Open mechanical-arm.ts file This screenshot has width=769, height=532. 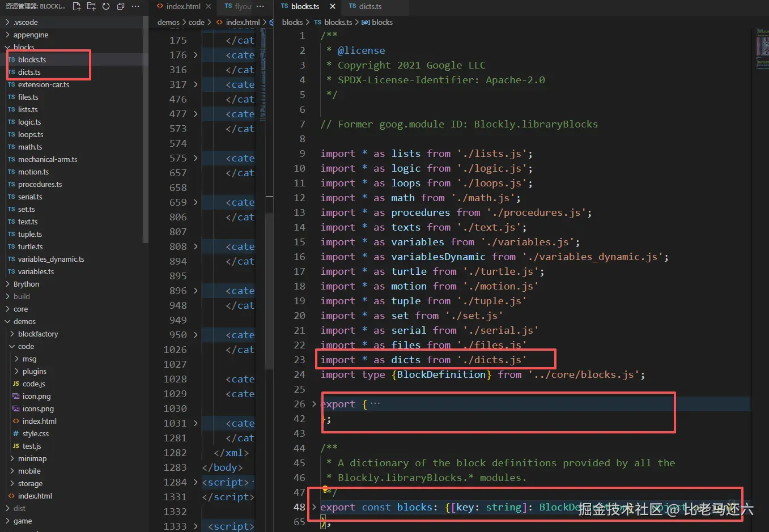[x=48, y=159]
